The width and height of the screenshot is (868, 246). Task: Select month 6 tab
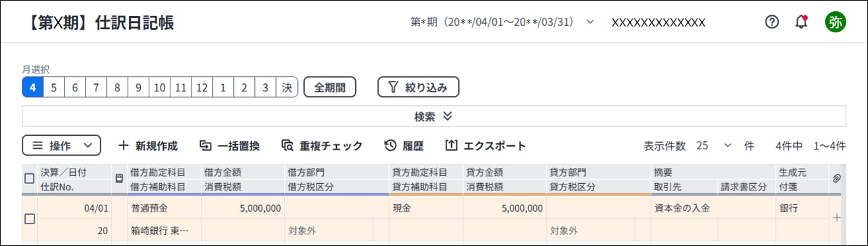click(x=75, y=87)
